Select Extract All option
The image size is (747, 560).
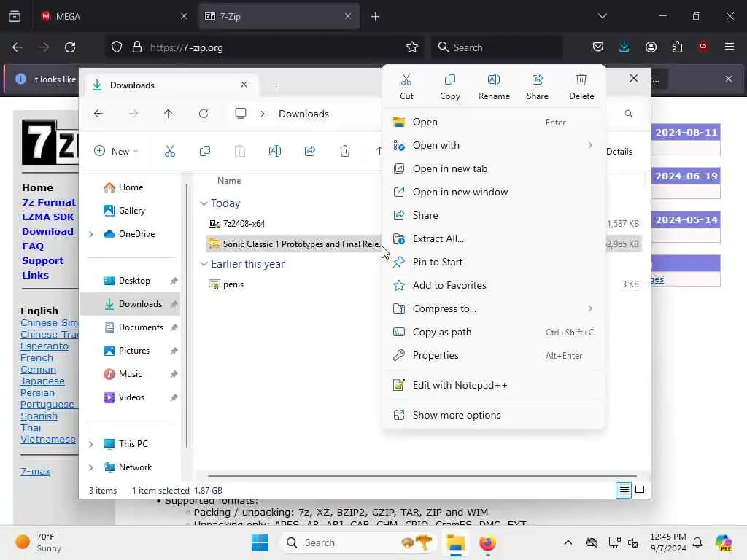click(494, 238)
